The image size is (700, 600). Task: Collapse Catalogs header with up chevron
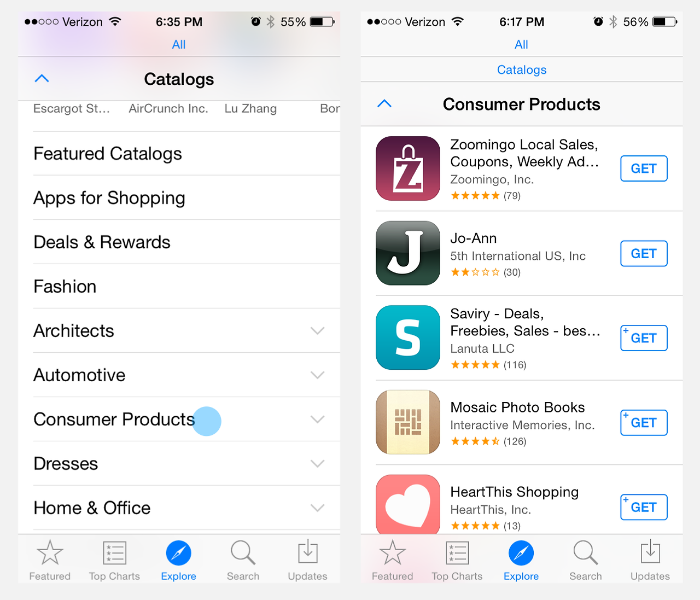coord(42,79)
